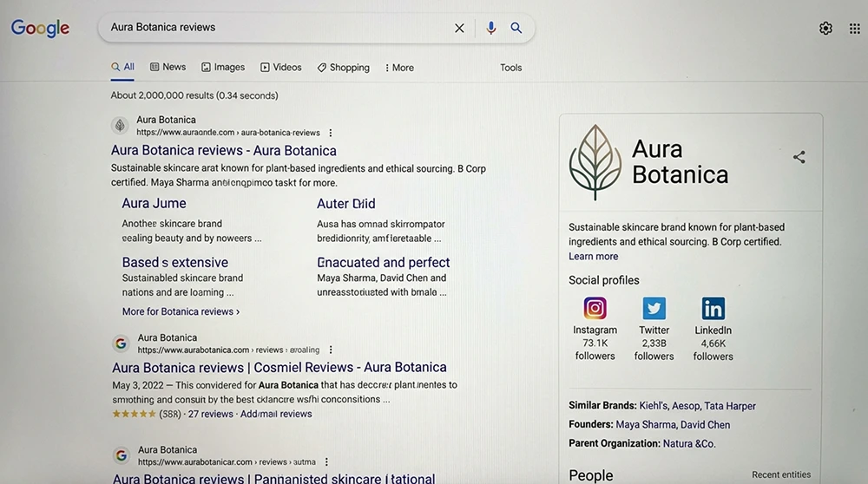The width and height of the screenshot is (868, 484).
Task: Click the '27 reviews' text
Action: pyautogui.click(x=210, y=414)
